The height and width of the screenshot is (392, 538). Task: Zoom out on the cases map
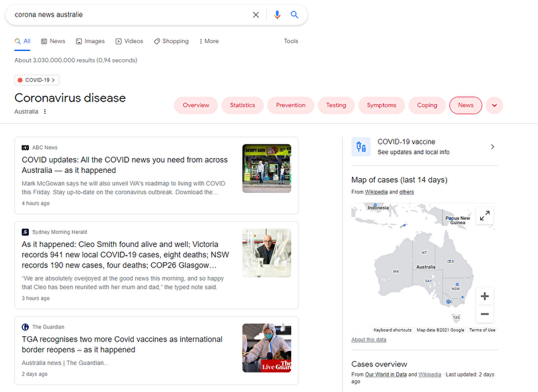coord(485,314)
